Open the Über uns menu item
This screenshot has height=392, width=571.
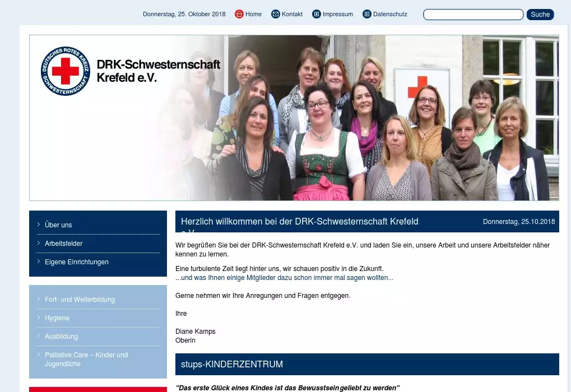coord(58,225)
